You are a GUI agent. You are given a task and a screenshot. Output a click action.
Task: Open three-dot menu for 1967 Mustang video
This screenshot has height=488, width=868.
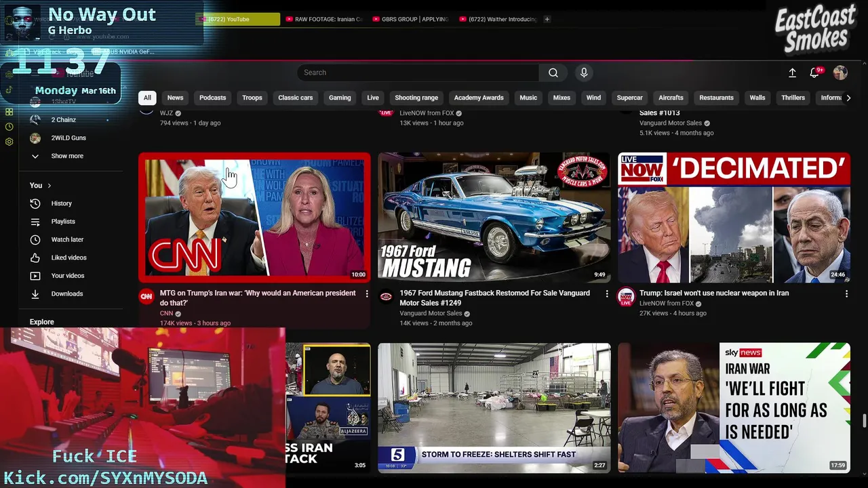[x=607, y=293]
